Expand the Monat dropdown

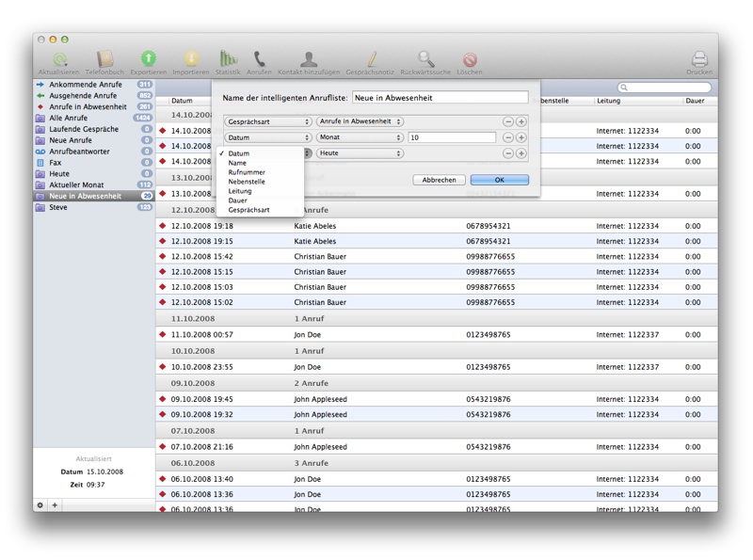[360, 137]
